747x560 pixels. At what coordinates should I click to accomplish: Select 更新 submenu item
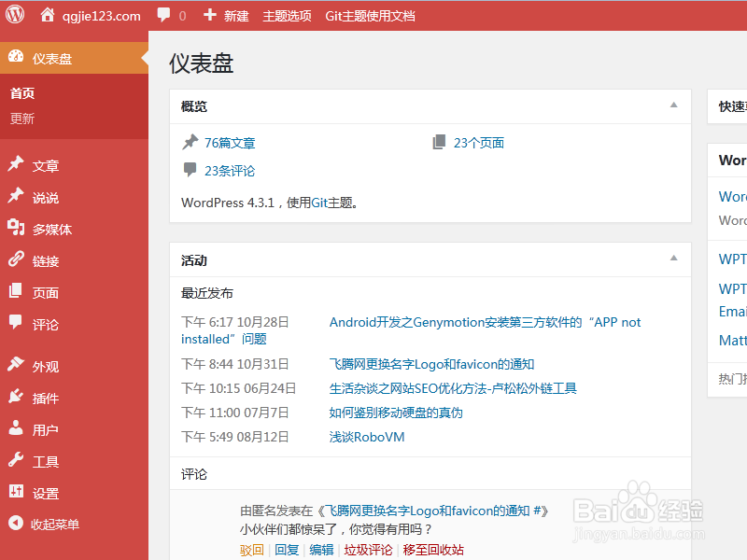click(x=22, y=119)
